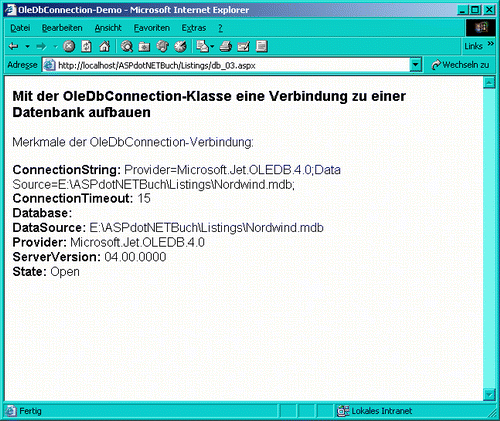
Task: Click the Edit page toolbar icon
Action: point(243,47)
